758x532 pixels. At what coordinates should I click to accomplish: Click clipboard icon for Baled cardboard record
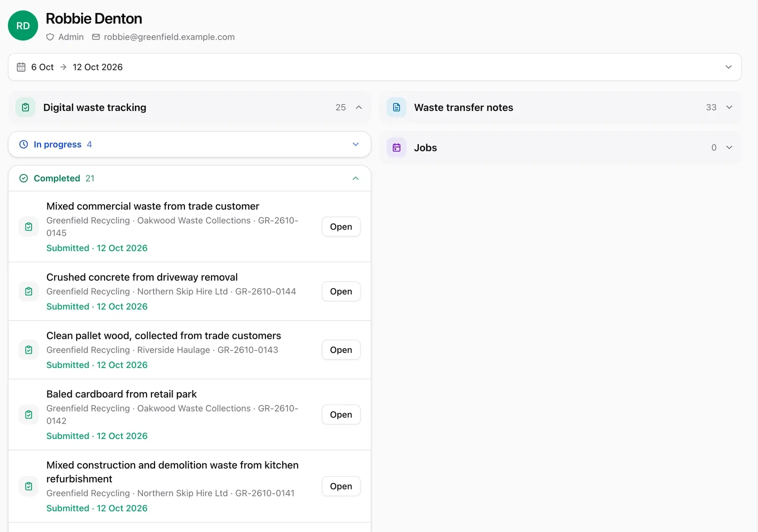(28, 414)
